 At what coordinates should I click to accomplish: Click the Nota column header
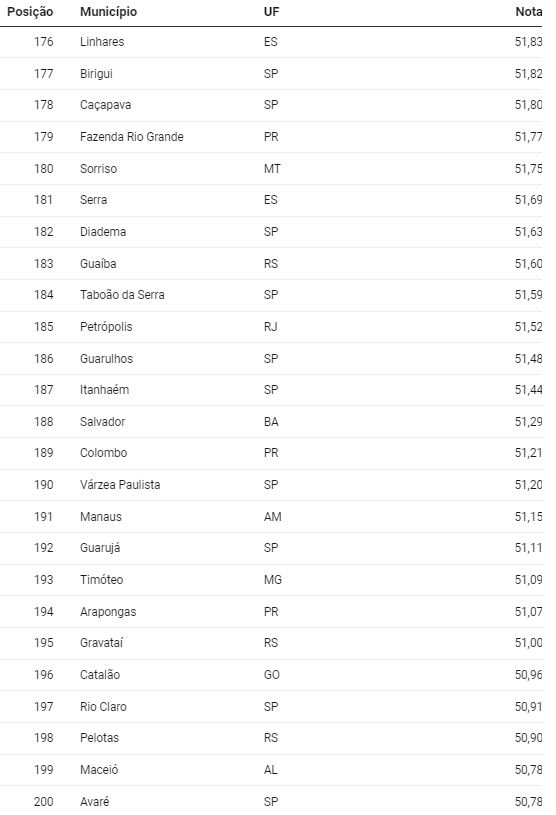pos(528,11)
